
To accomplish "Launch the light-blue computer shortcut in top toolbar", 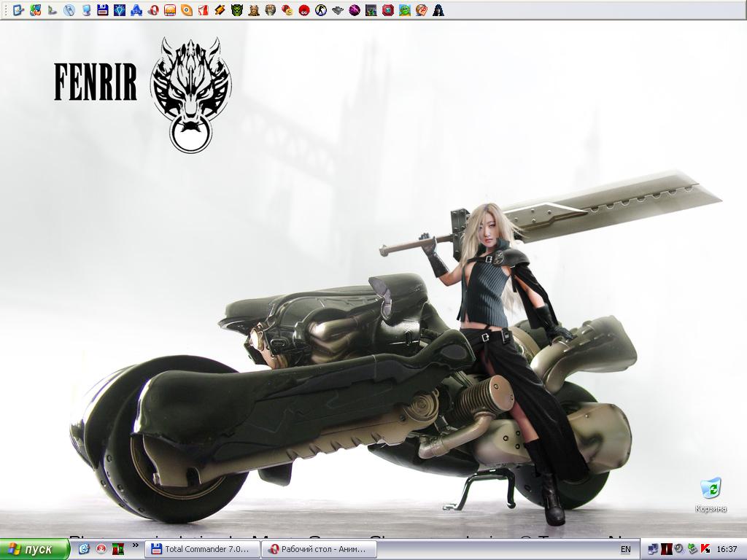I will pyautogui.click(x=86, y=9).
